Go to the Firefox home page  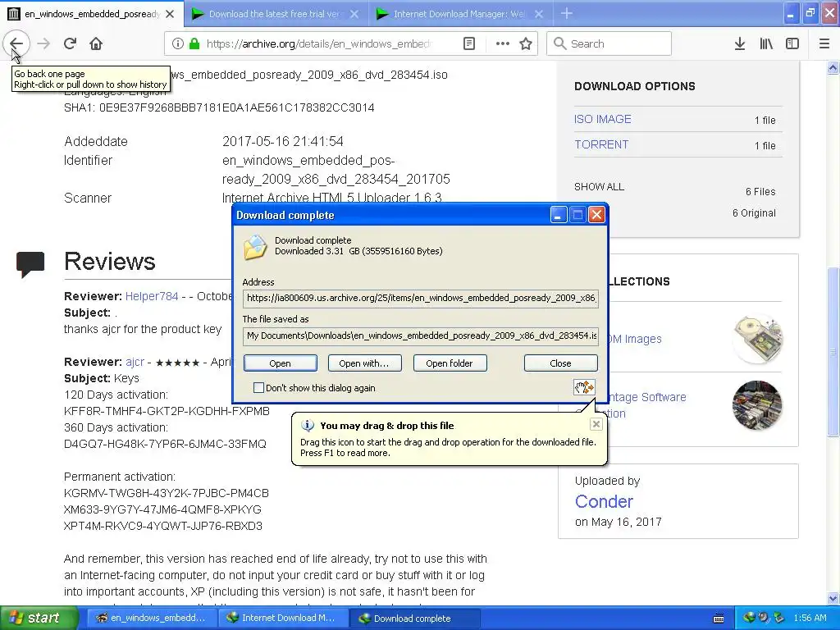[x=96, y=43]
